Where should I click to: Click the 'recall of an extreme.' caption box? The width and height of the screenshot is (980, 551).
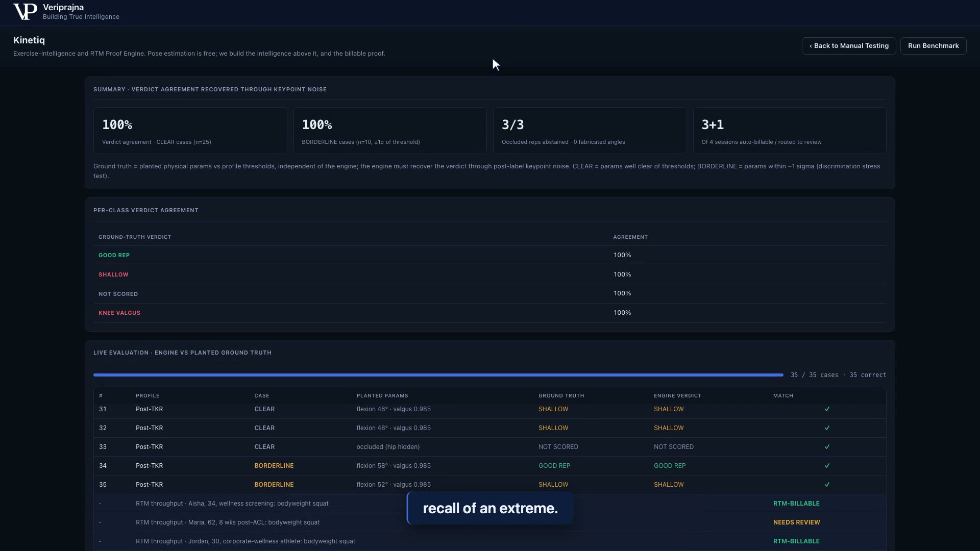(490, 508)
